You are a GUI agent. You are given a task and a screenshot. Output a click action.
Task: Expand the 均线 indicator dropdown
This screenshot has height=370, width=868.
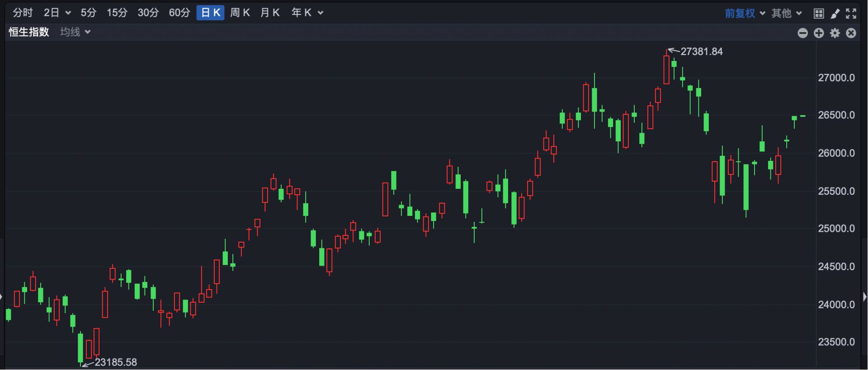(x=75, y=32)
